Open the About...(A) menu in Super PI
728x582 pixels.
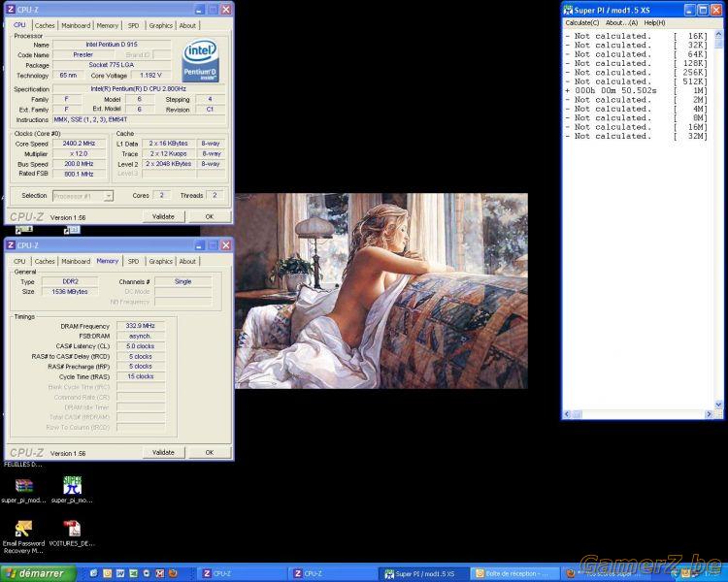[x=621, y=22]
